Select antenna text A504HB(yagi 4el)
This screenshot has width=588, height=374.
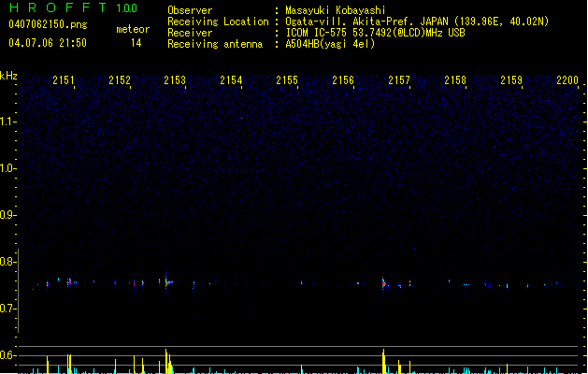coord(330,44)
